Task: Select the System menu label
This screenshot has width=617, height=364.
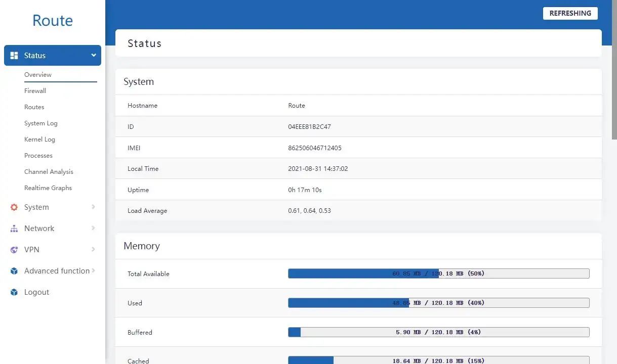Action: pyautogui.click(x=36, y=207)
